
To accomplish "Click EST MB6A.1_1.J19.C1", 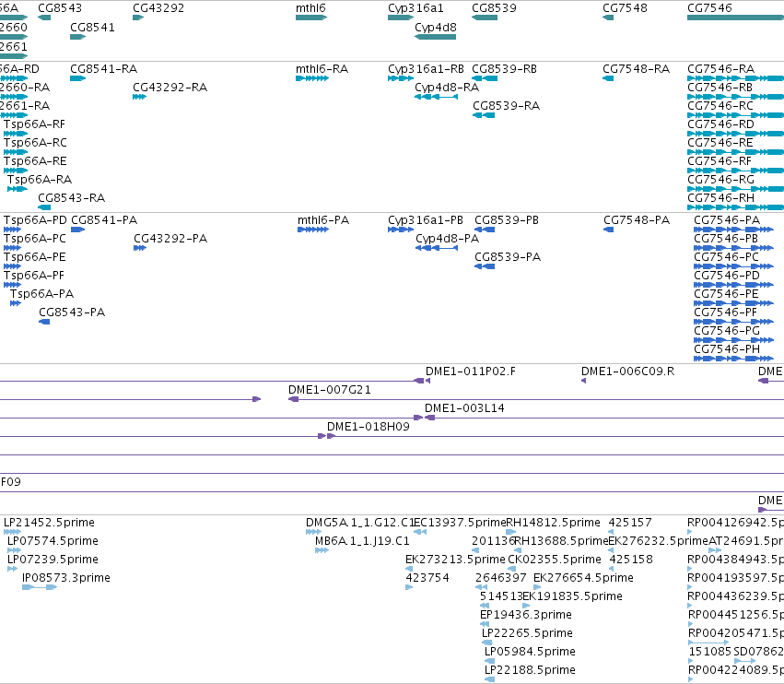I will pos(362,541).
